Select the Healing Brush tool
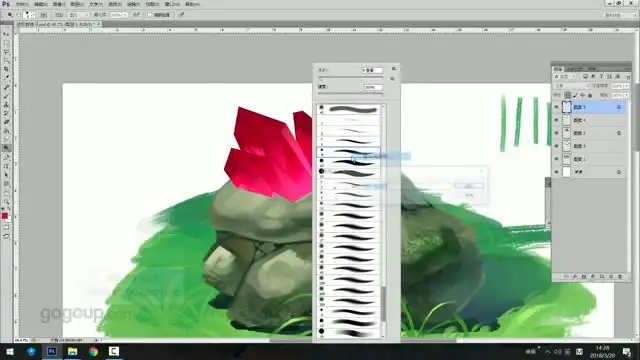This screenshot has height=360, width=640. (6, 87)
